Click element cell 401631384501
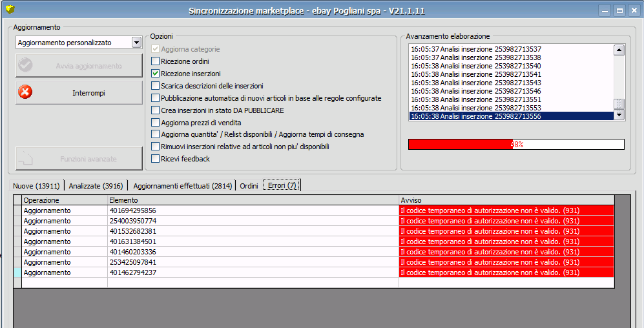The height and width of the screenshot is (328, 644). (x=253, y=241)
